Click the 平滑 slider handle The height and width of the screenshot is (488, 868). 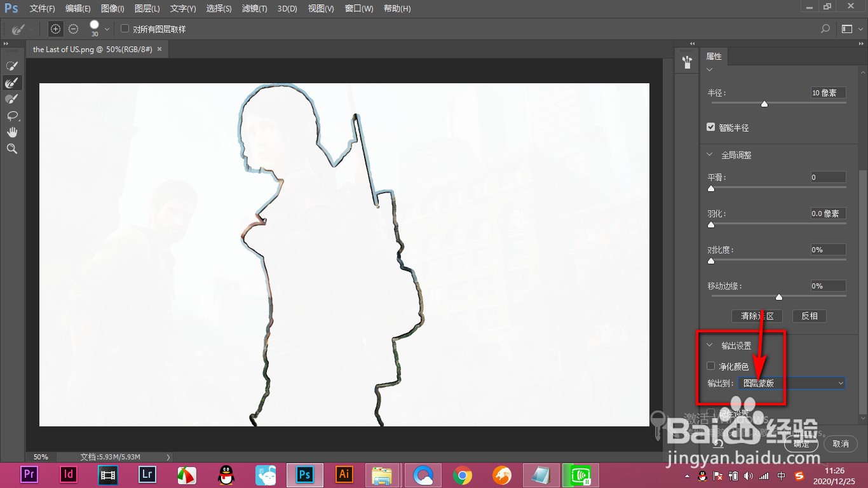point(711,188)
